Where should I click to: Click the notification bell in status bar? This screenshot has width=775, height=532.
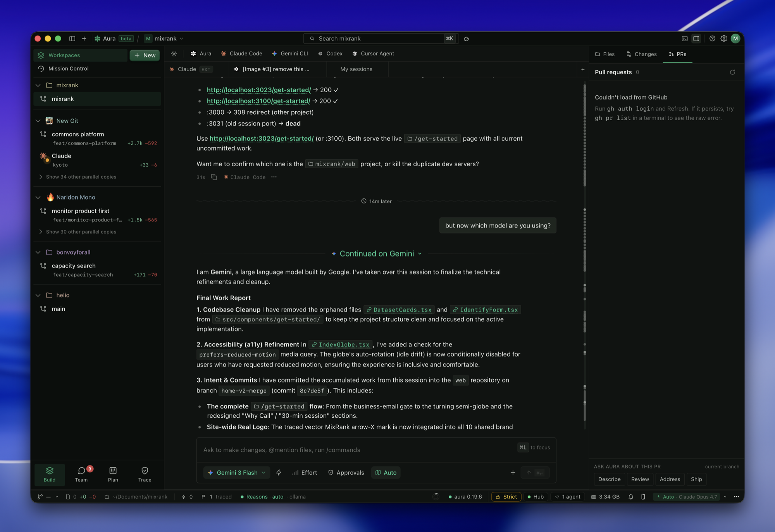pyautogui.click(x=631, y=497)
